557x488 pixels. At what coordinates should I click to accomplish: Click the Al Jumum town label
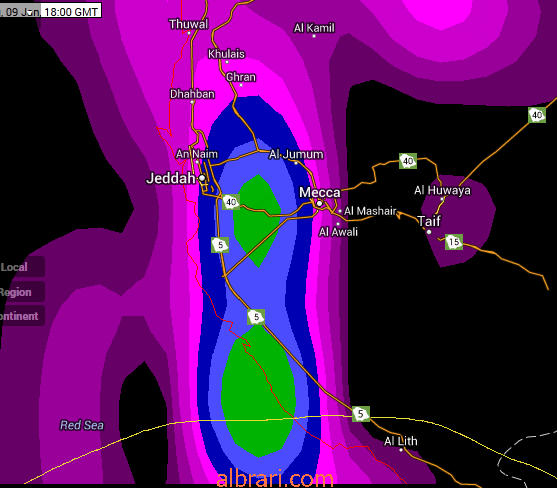tap(296, 154)
